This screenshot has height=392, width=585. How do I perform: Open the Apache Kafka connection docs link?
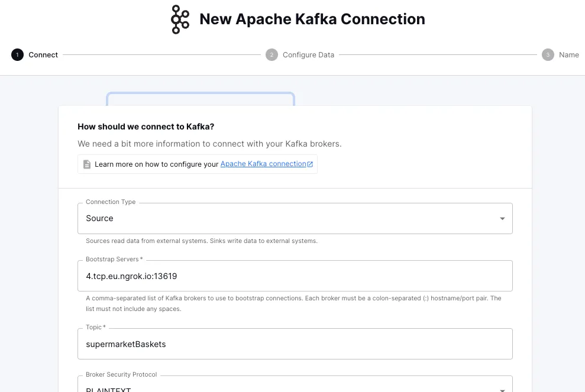point(263,164)
